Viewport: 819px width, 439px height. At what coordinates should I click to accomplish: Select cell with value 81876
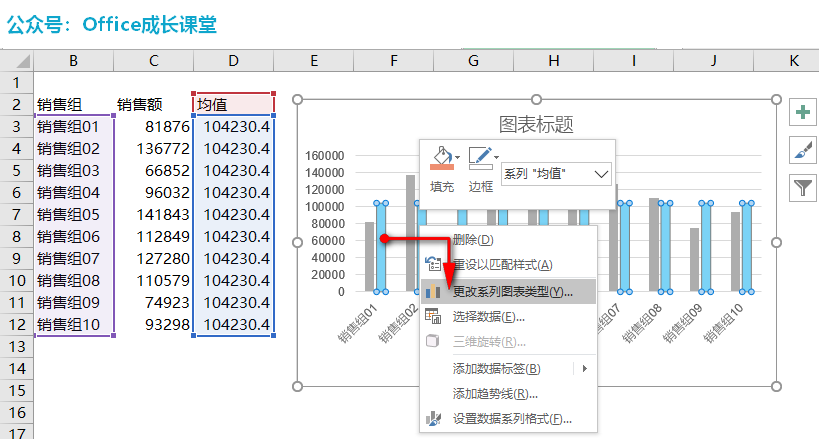click(154, 126)
